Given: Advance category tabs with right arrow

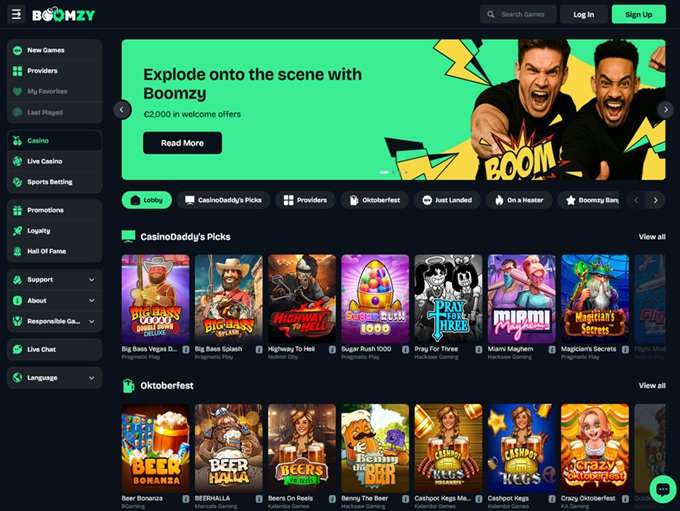Looking at the screenshot, I should pyautogui.click(x=655, y=200).
